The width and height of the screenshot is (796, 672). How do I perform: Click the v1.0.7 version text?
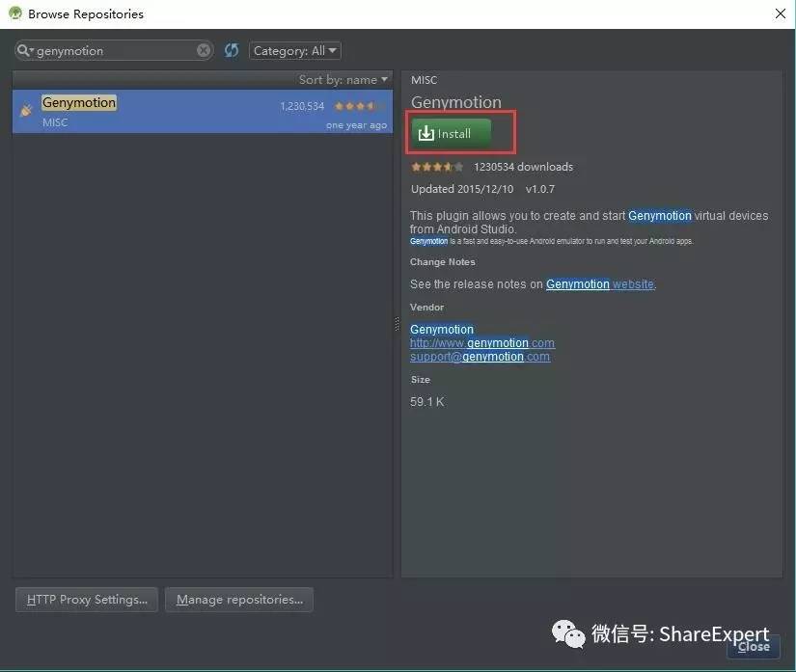pos(540,189)
